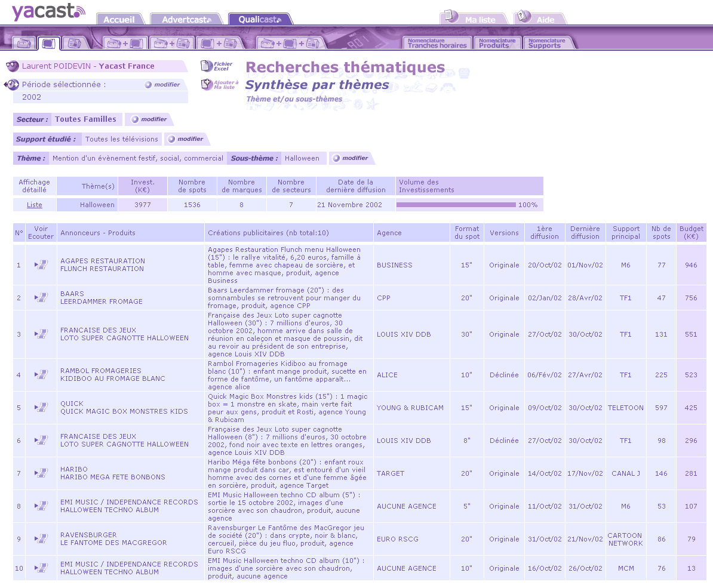
Task: Select the radio plus press tab
Action: (172, 43)
